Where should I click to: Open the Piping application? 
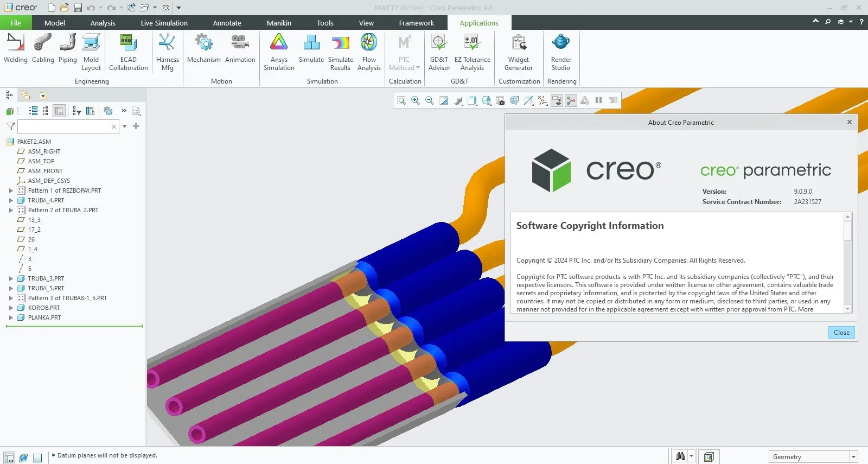click(x=68, y=49)
